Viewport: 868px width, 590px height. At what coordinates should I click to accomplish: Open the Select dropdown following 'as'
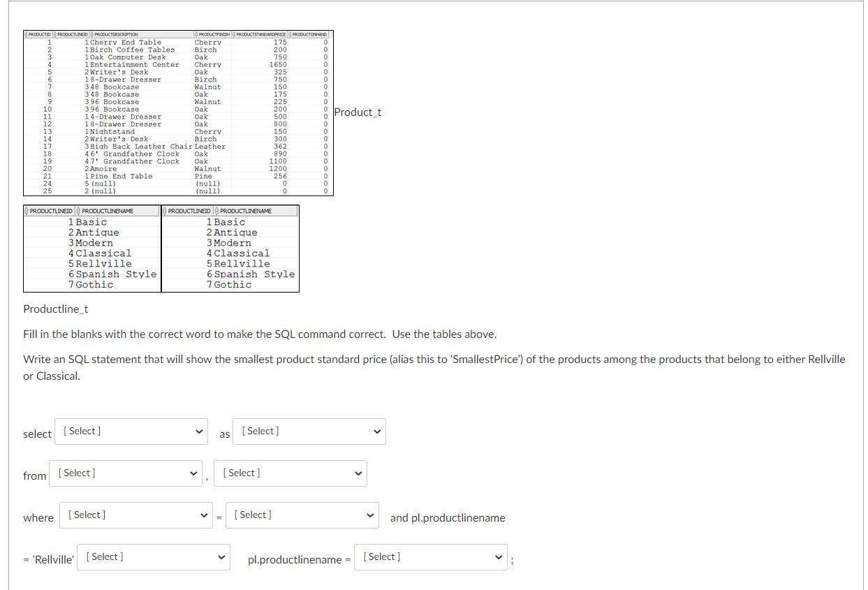(309, 432)
